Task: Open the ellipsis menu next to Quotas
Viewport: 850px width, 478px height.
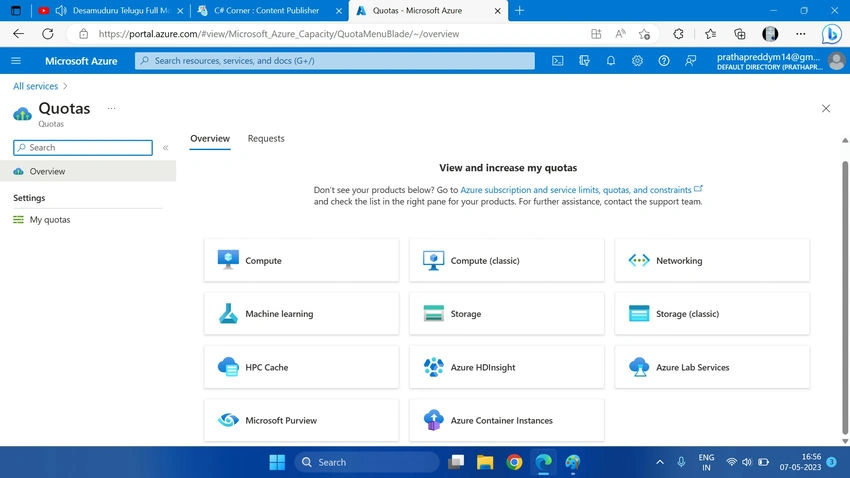Action: (x=111, y=108)
